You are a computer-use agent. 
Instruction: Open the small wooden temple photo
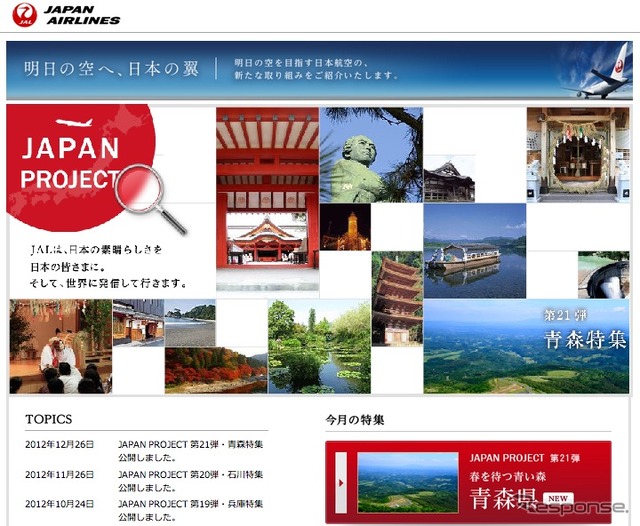coord(449,180)
